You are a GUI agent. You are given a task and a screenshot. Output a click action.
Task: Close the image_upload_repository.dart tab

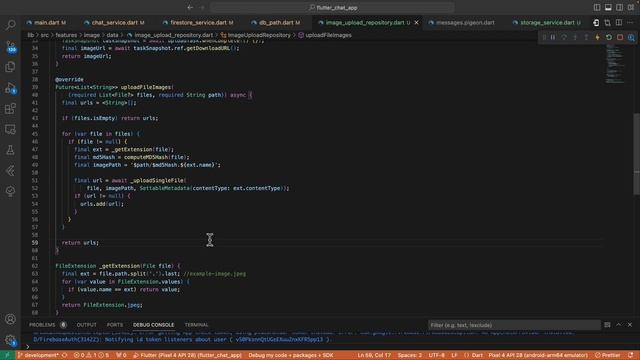tap(416, 22)
